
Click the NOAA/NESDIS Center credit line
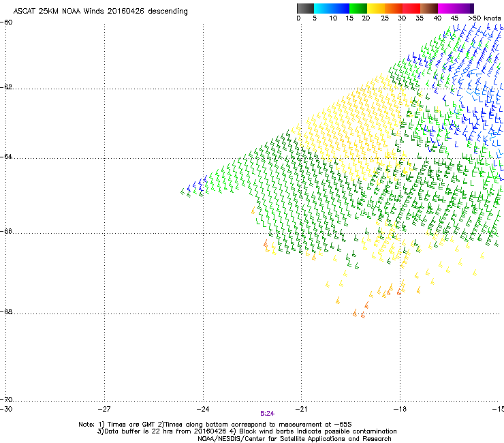294,439
